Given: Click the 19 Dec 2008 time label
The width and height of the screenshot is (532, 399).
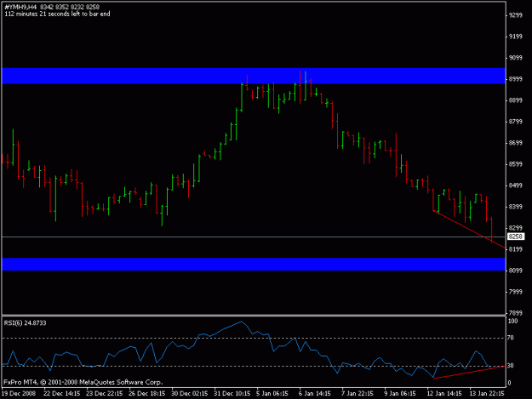Looking at the screenshot, I should pyautogui.click(x=19, y=394).
